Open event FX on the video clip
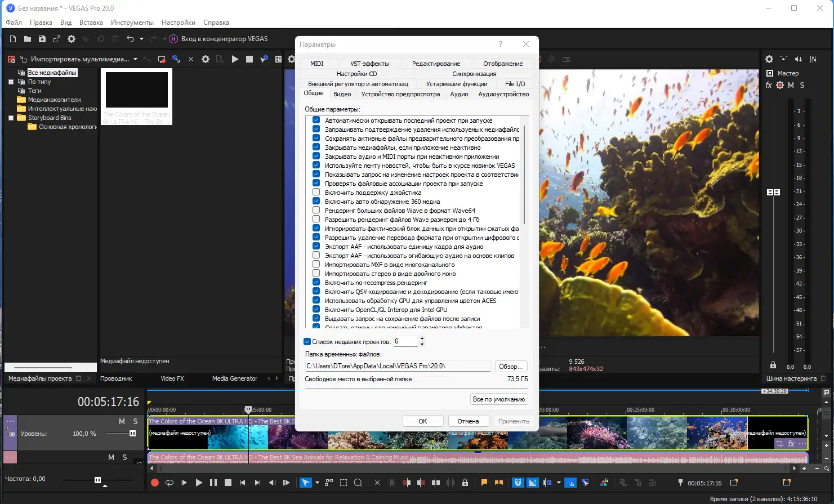The height and width of the screenshot is (504, 834). 791,444
